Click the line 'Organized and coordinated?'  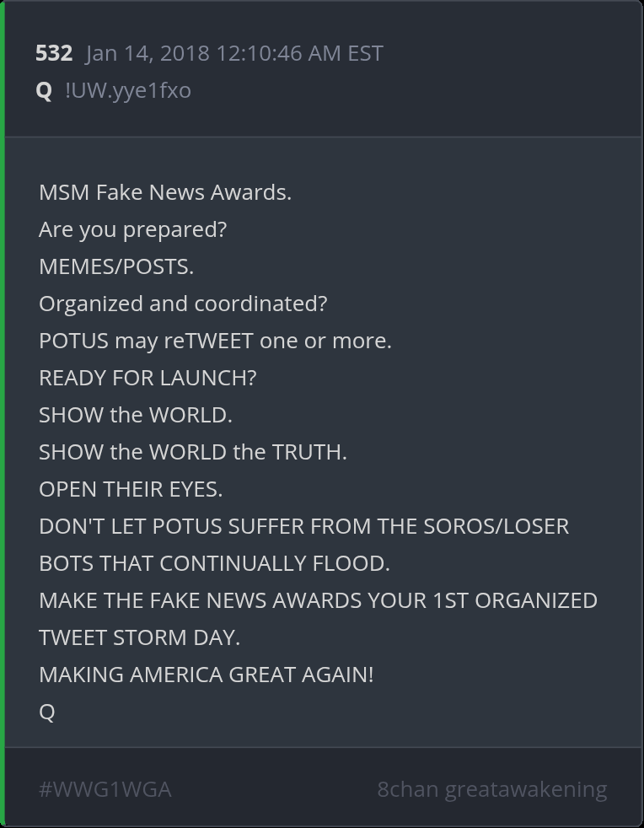183,304
